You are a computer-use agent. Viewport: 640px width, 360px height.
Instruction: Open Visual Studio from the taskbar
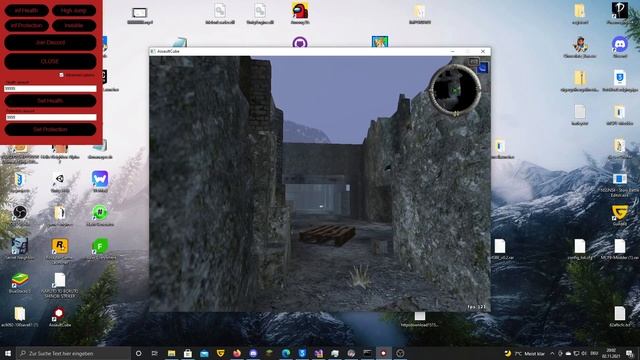[x=318, y=353]
